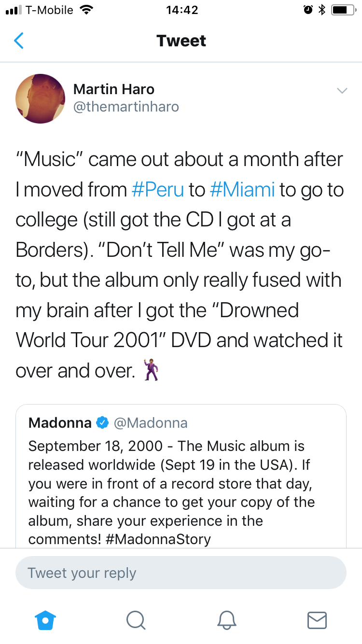Viewport: 362px width, 644px height.
Task: Tap the alarm clock status icon
Action: click(x=307, y=10)
